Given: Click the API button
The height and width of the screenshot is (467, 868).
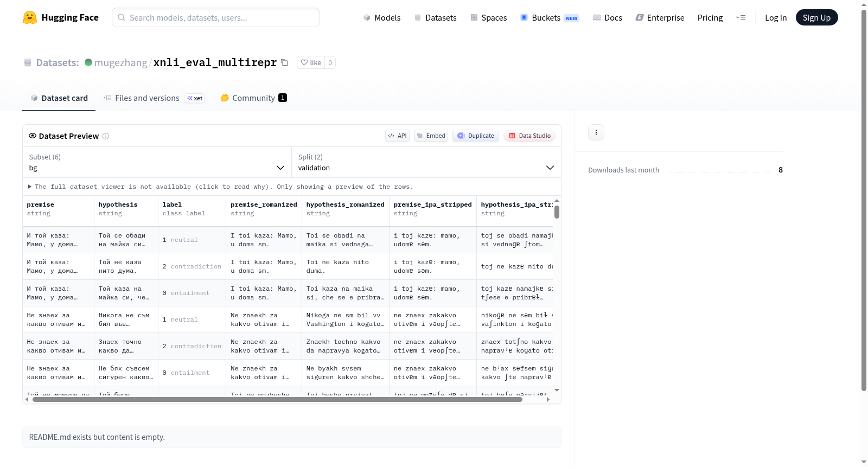Looking at the screenshot, I should 397,136.
